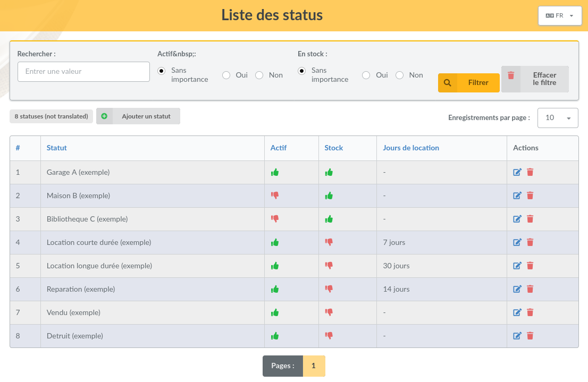The image size is (588, 382).
Task: Click 'Vendu (exemple)' status name
Action: pyautogui.click(x=73, y=312)
